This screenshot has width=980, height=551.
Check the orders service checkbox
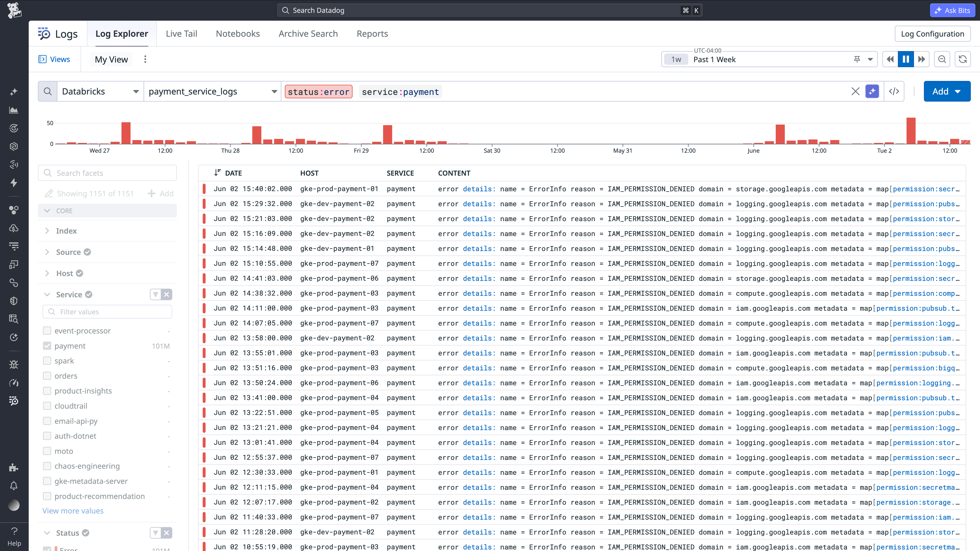pyautogui.click(x=47, y=376)
